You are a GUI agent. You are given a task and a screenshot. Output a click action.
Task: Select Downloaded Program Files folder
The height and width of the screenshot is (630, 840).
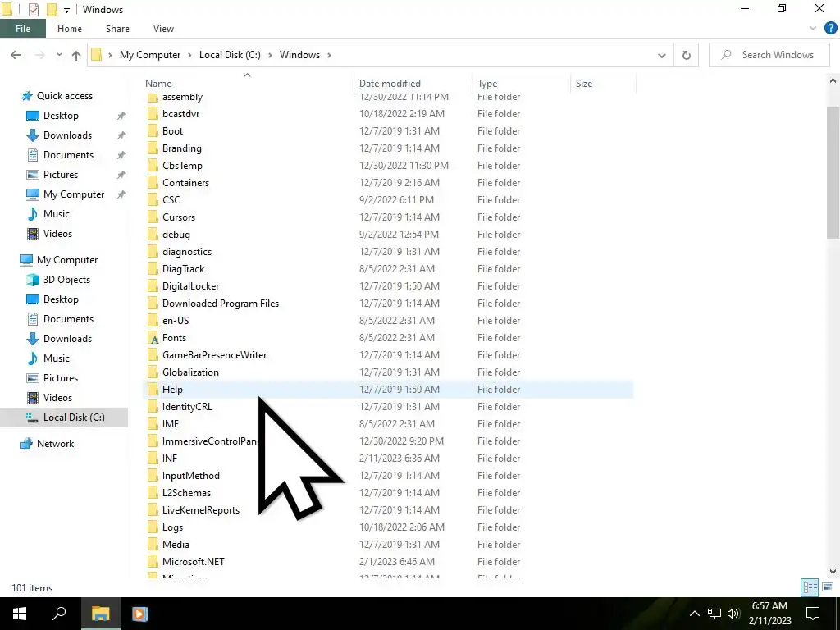[x=220, y=304]
